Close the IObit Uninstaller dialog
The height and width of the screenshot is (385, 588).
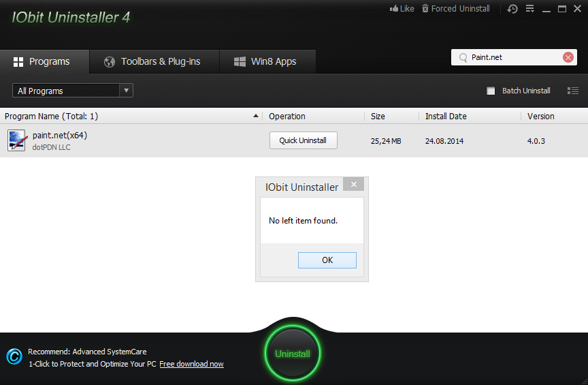click(354, 184)
